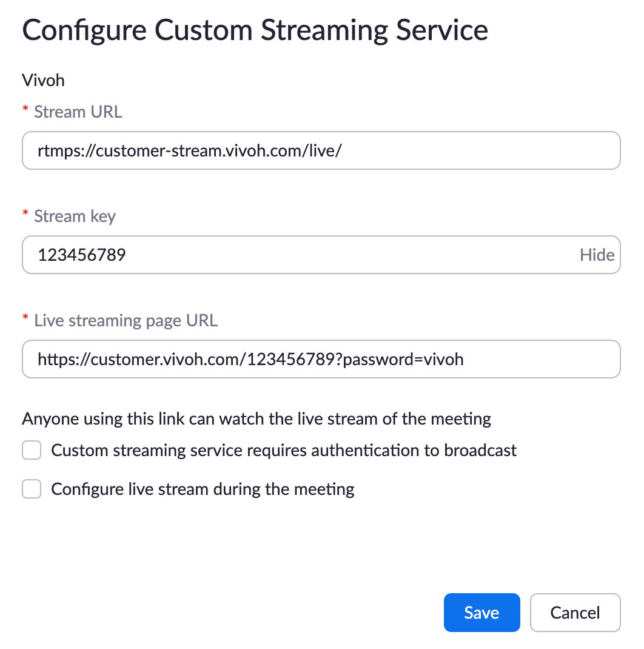
Task: Click the 'Configure live stream during the meeting' label
Action: [x=203, y=489]
